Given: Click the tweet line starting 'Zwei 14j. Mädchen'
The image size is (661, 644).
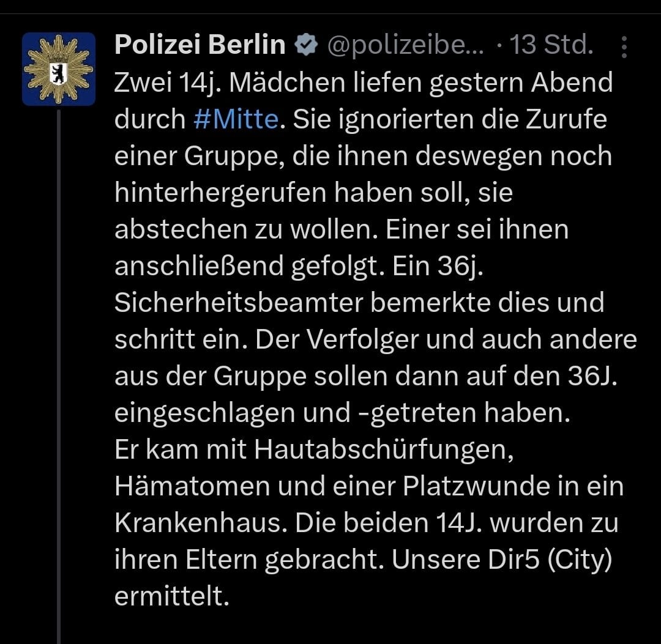Looking at the screenshot, I should coord(364,83).
